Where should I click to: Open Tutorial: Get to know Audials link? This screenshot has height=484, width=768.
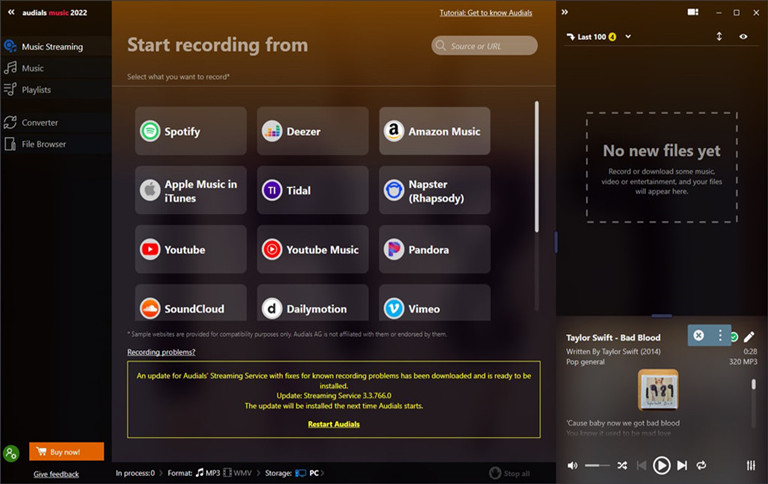(x=485, y=13)
